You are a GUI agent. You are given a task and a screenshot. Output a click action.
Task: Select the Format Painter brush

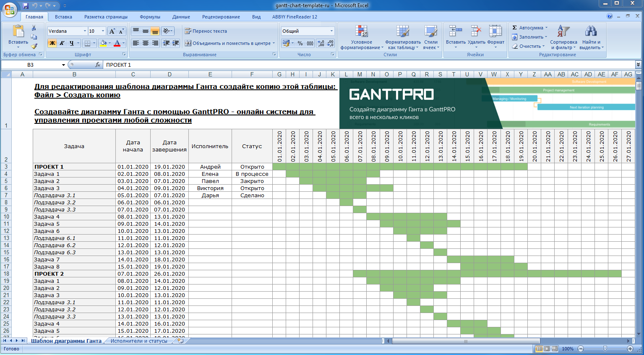34,46
